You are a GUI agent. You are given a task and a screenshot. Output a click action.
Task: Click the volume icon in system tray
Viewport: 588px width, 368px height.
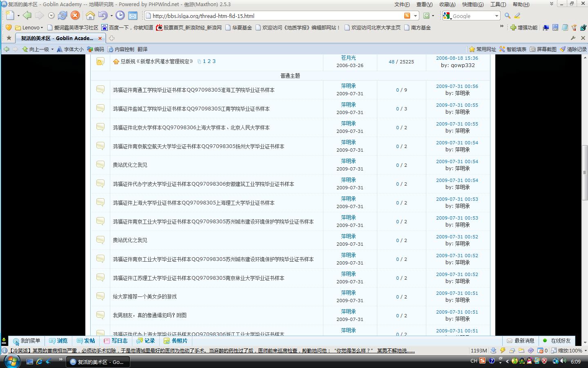tap(564, 361)
